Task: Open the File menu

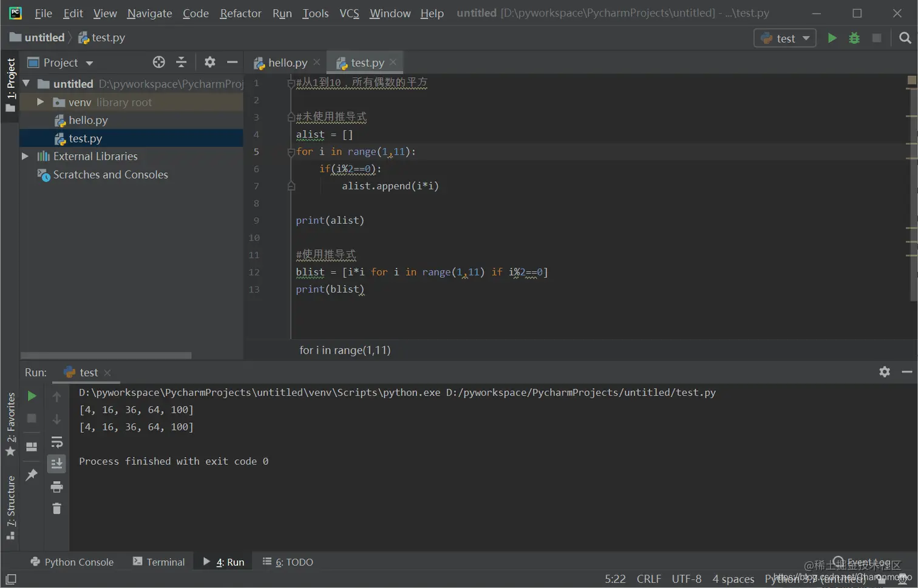Action: [x=43, y=13]
